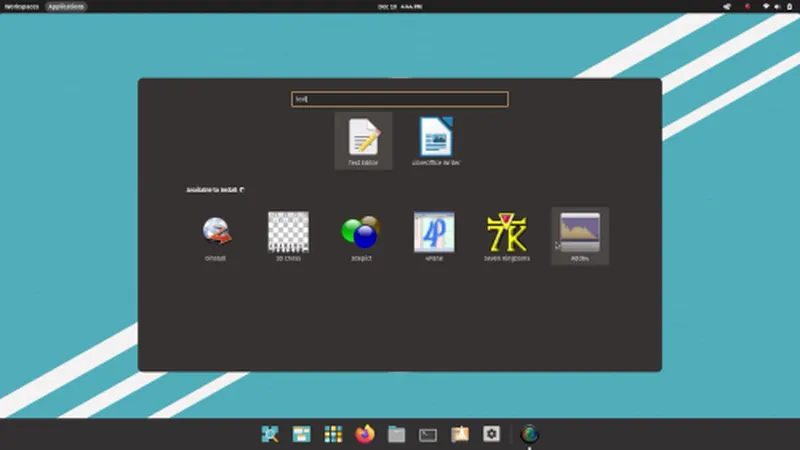Viewport: 800px width, 450px height.
Task: Launch LibreOffice Writer from search results
Action: click(x=436, y=138)
